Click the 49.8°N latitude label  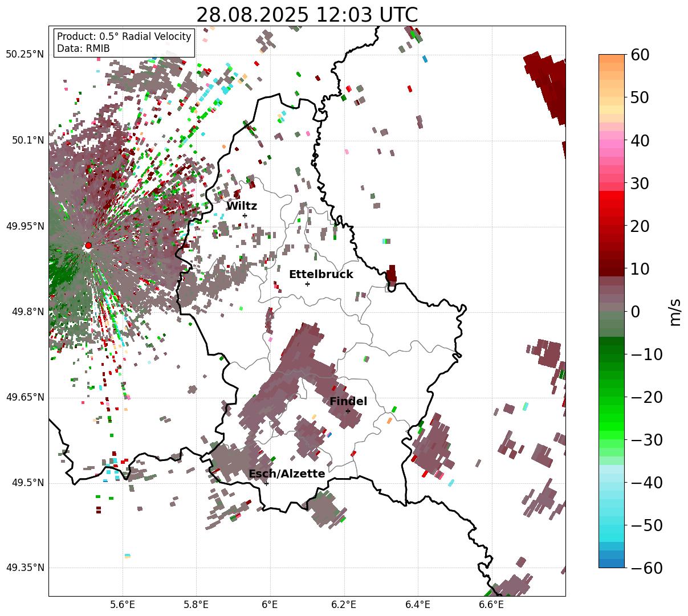27,312
